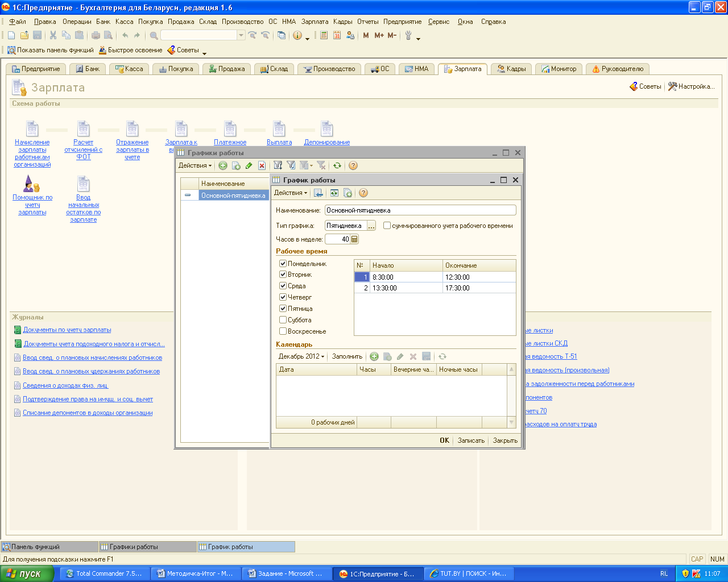728x582 pixels.
Task: Uncheck the Вторник checkbox
Action: pos(283,275)
